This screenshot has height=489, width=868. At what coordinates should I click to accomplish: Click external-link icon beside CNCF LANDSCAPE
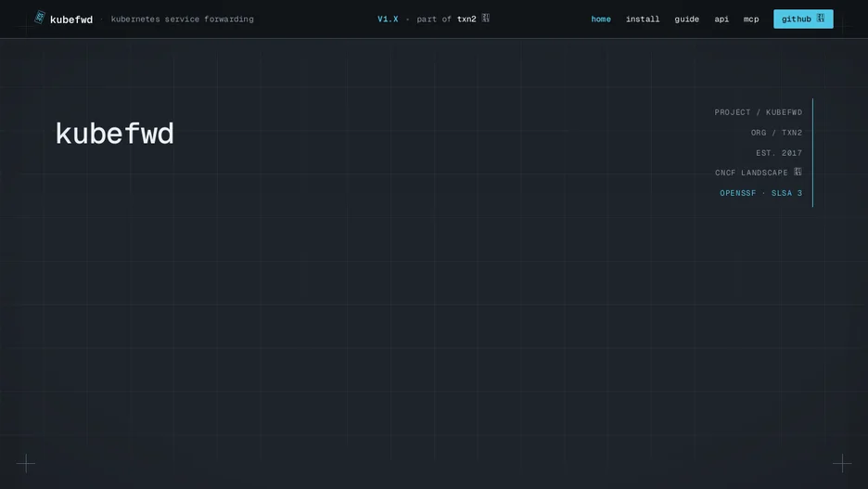point(798,172)
